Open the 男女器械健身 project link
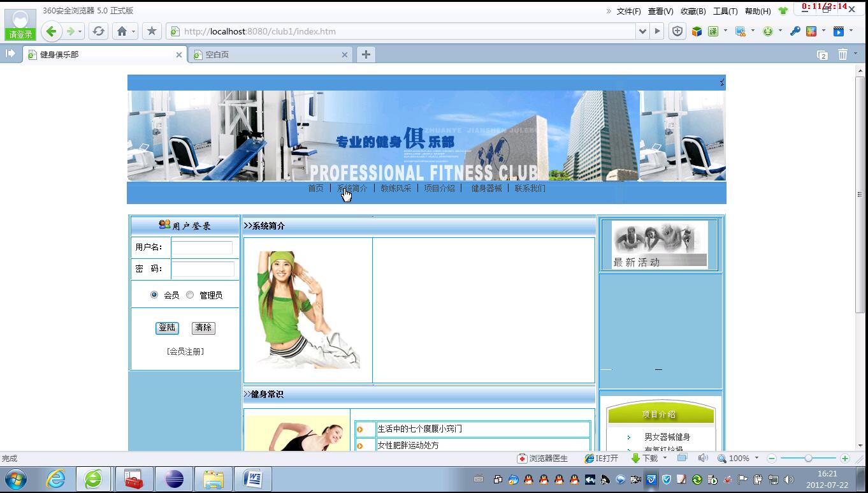The image size is (868, 493). [667, 437]
